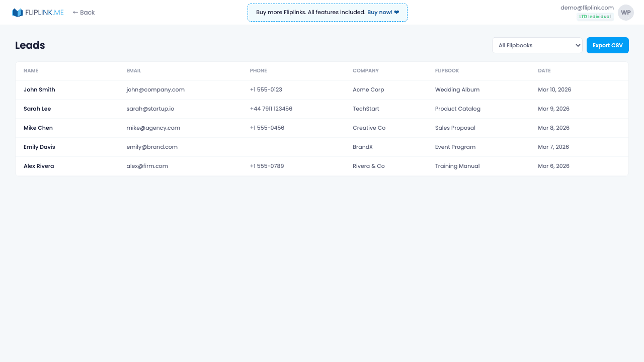This screenshot has width=644, height=362.
Task: Click the Buy more Fliplinks banner
Action: (x=327, y=12)
